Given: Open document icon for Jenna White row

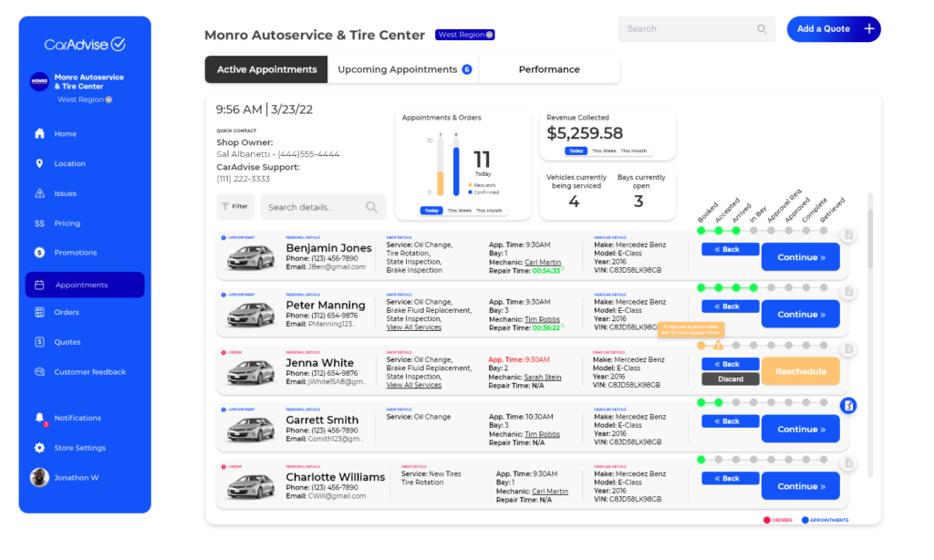Looking at the screenshot, I should (848, 349).
